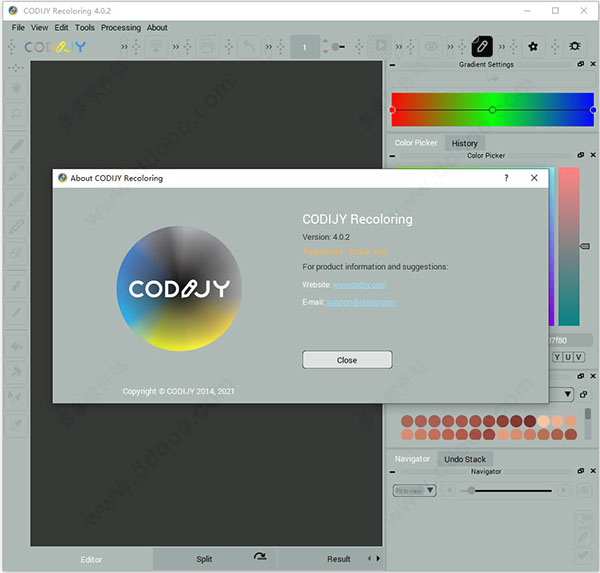
Task: Select the freehand curve stroke tool
Action: (x=16, y=286)
